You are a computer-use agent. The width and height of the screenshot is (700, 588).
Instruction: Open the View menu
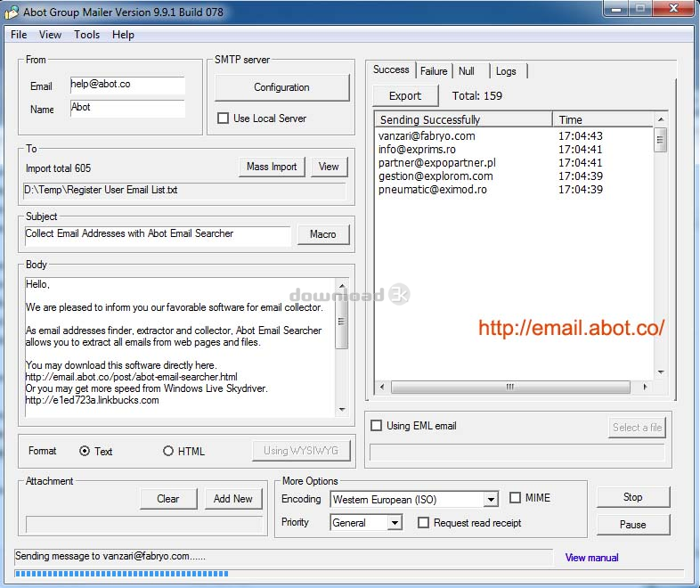50,35
